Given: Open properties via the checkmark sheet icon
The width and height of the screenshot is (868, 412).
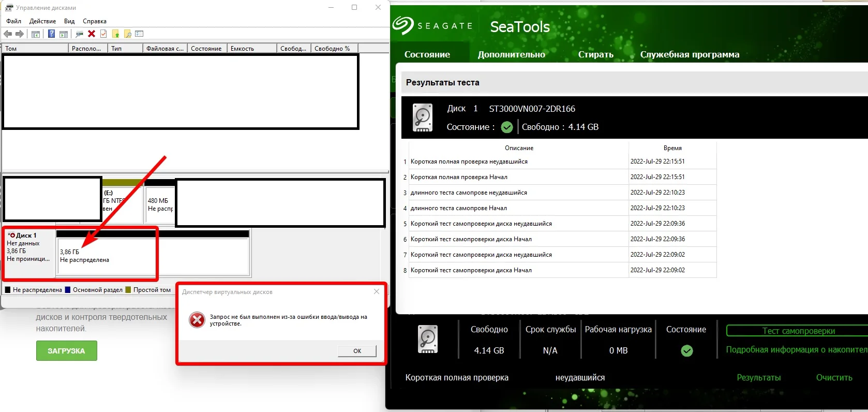Looking at the screenshot, I should (103, 34).
